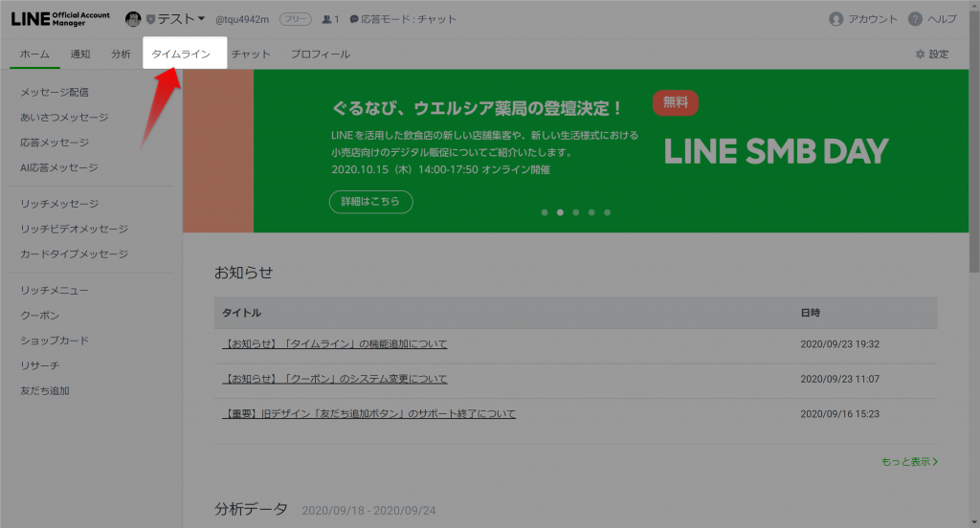This screenshot has width=980, height=528.
Task: Click the LINE Official Account Manager logo
Action: [60, 19]
